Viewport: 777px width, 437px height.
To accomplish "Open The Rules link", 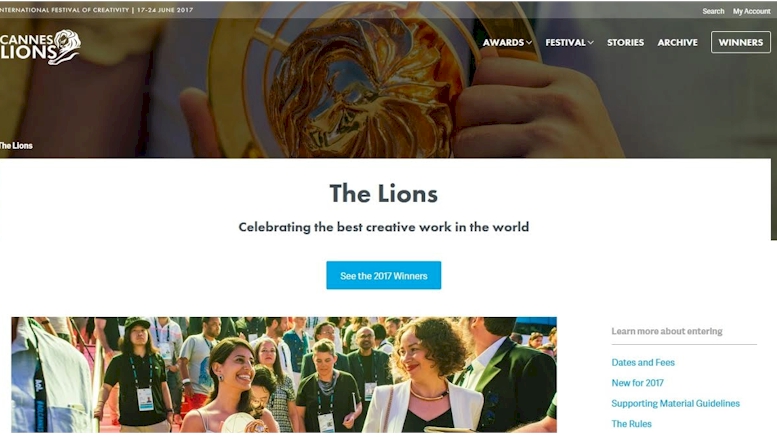I will pos(631,424).
